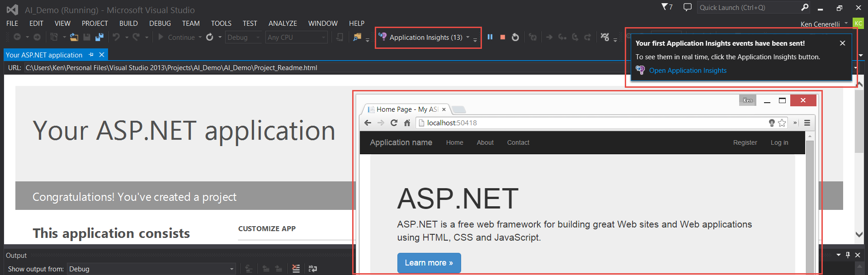Open the FILE menu

click(12, 24)
